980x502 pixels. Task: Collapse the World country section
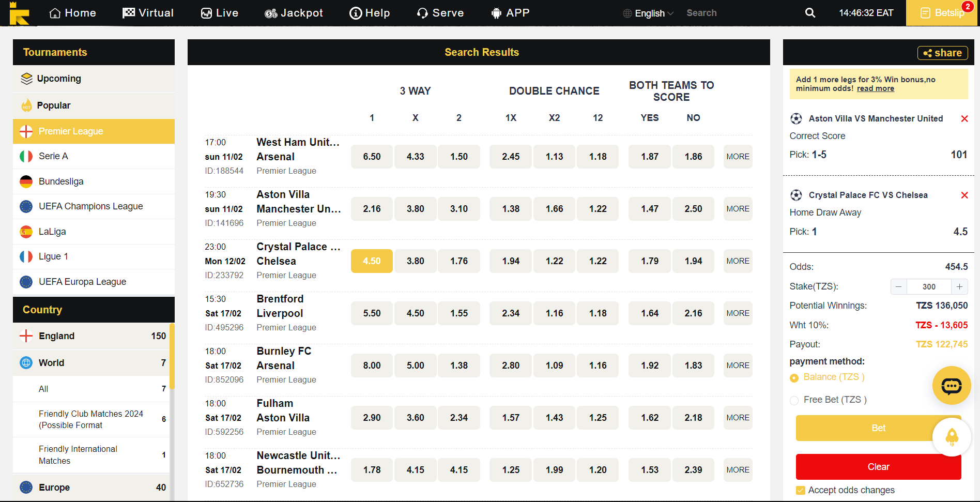point(93,363)
